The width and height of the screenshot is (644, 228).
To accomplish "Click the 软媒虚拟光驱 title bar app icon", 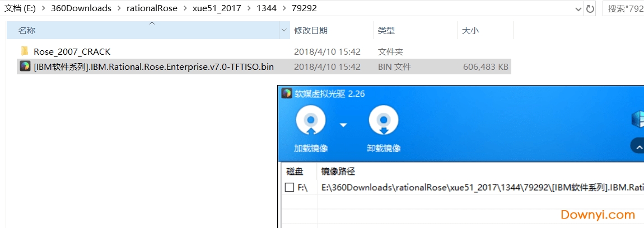I will (286, 93).
